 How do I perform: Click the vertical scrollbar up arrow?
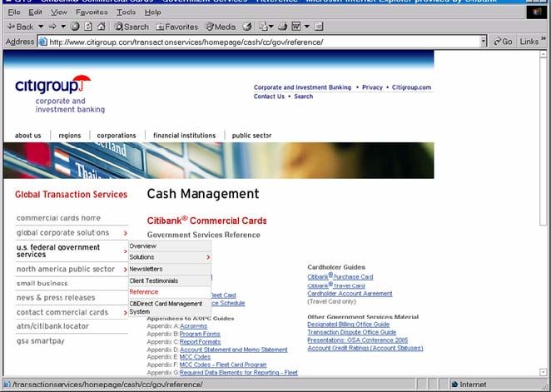click(x=544, y=55)
